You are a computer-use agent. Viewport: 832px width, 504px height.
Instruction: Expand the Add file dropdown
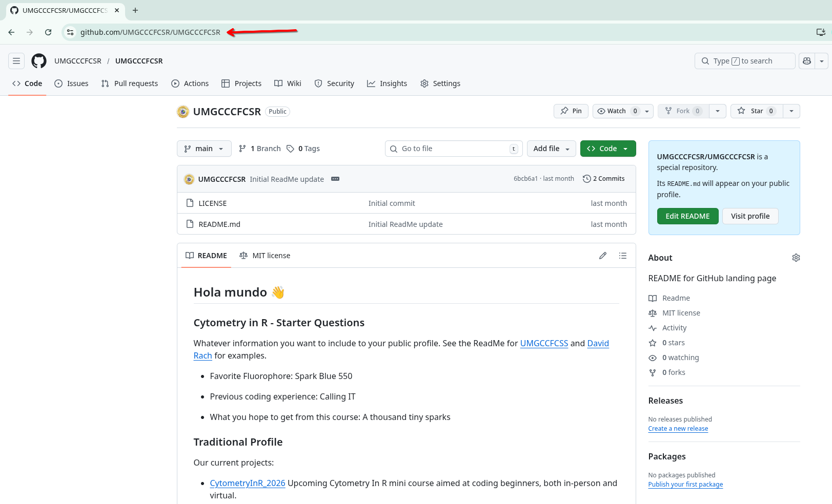tap(551, 149)
